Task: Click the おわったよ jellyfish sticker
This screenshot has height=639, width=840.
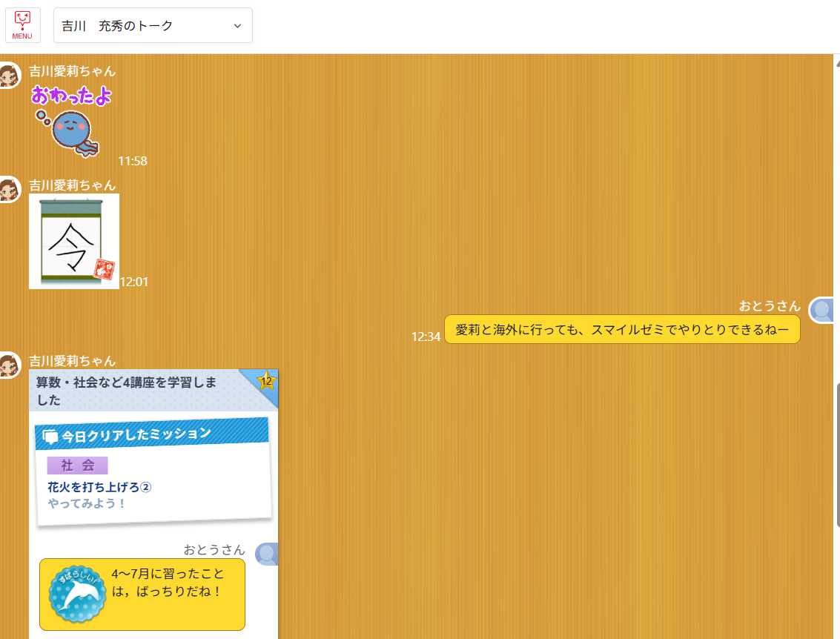Action: 71,122
